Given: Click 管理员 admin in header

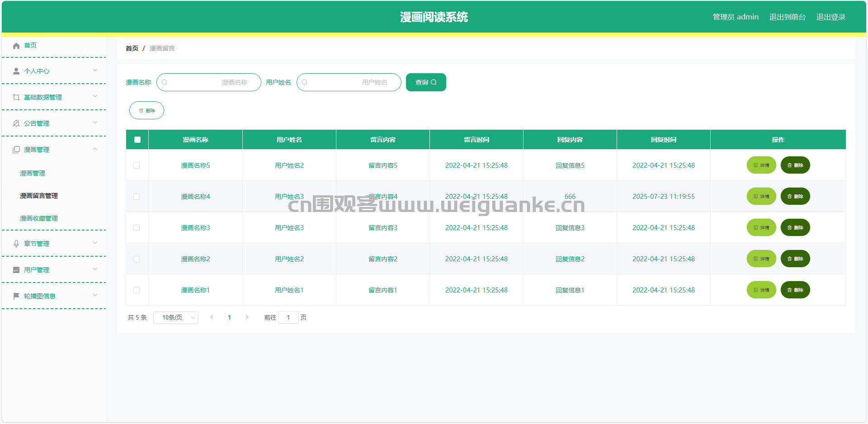Looking at the screenshot, I should [x=736, y=17].
